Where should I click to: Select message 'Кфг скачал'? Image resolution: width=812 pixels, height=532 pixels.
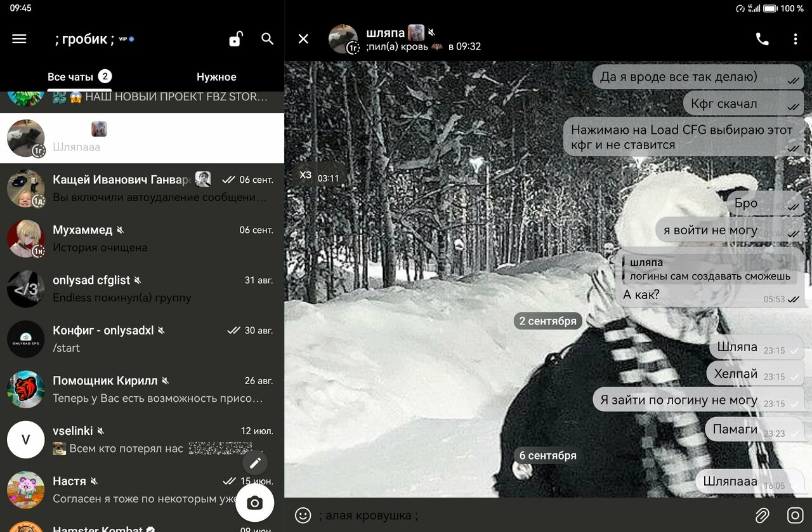[743, 103]
